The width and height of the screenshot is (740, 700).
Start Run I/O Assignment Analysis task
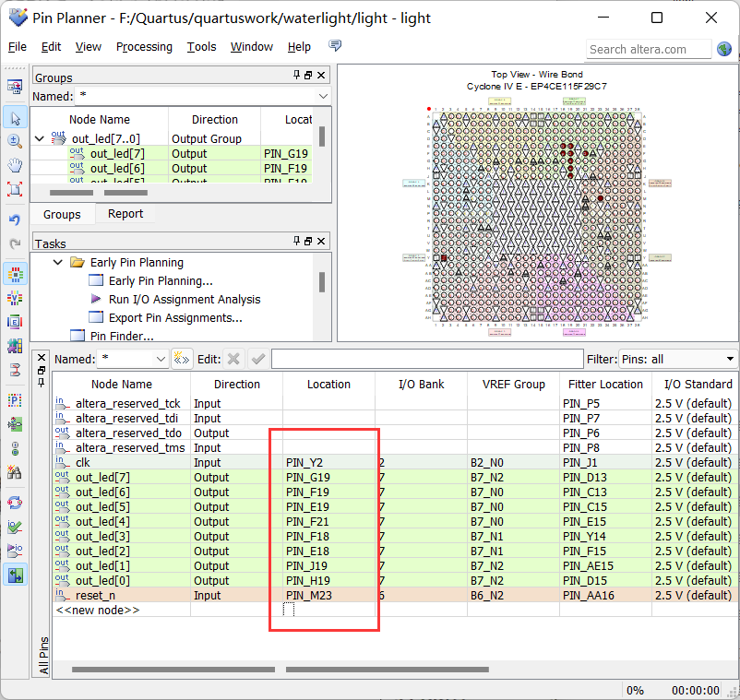[185, 300]
